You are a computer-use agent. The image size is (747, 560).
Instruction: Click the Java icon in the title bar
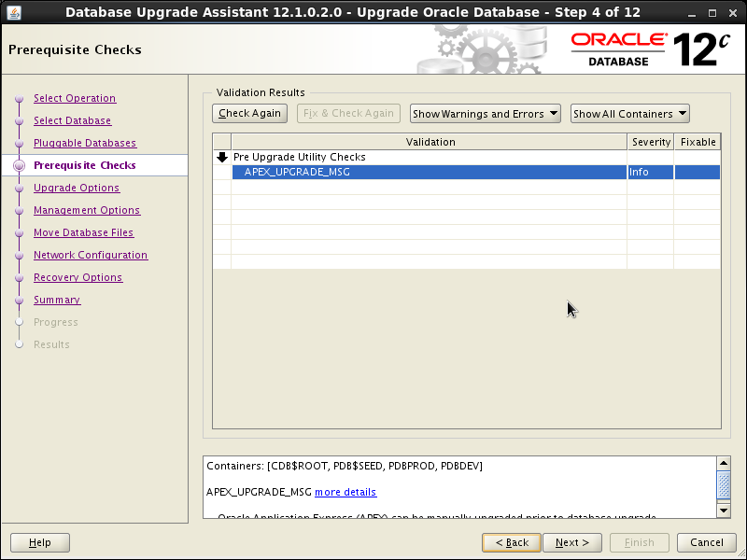click(14, 12)
